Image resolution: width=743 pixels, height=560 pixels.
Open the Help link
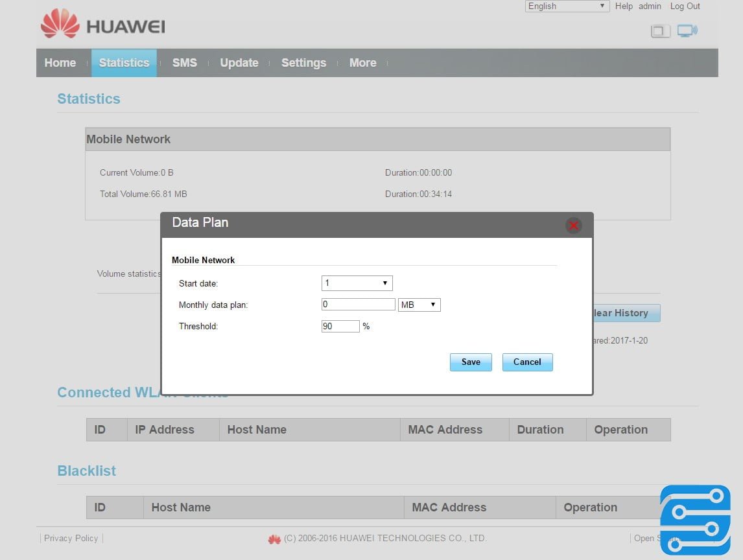point(624,6)
